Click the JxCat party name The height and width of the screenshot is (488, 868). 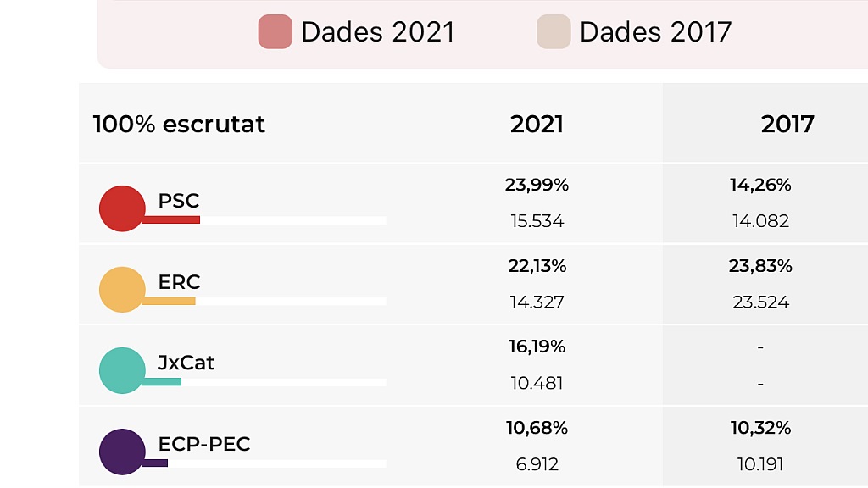click(x=186, y=363)
